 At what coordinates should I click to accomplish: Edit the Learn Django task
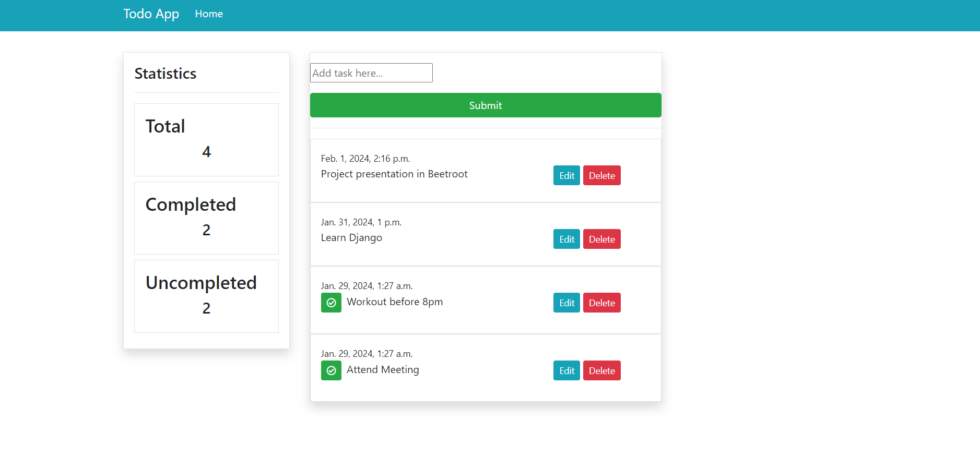[x=566, y=239]
